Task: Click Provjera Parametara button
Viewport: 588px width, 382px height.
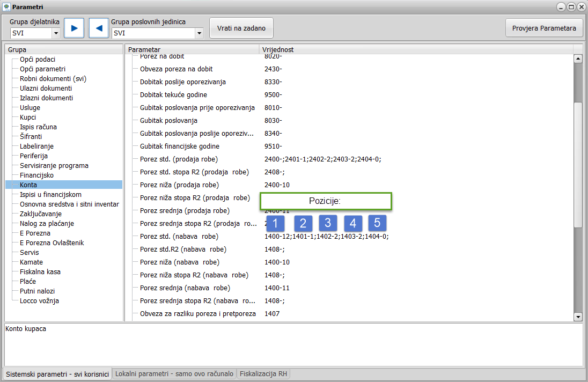Action: (x=544, y=28)
